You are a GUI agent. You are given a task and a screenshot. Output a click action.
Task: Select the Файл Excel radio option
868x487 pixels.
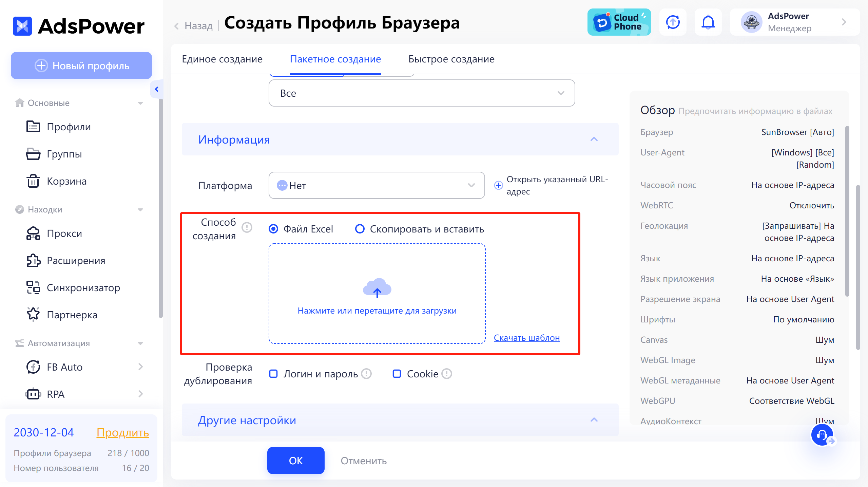273,229
